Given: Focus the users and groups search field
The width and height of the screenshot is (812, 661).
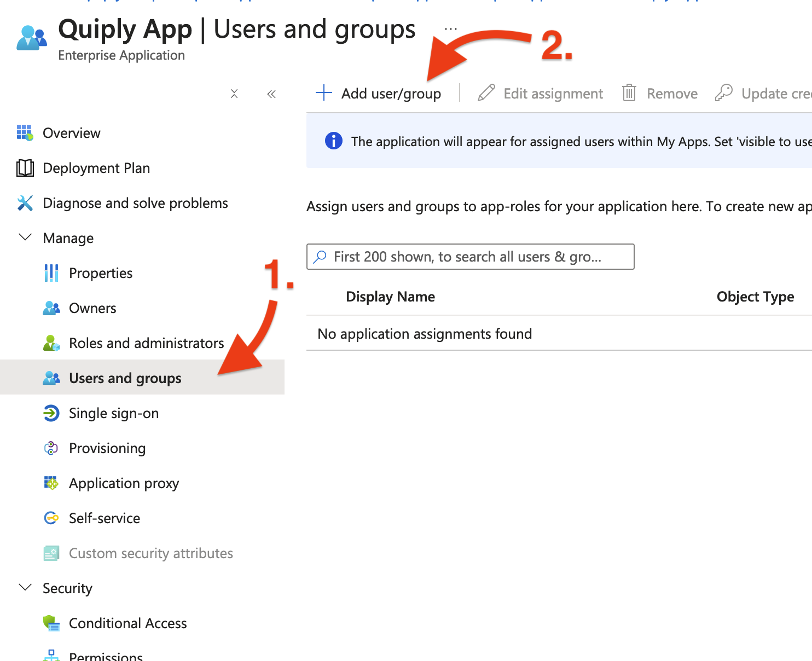Looking at the screenshot, I should coord(471,257).
